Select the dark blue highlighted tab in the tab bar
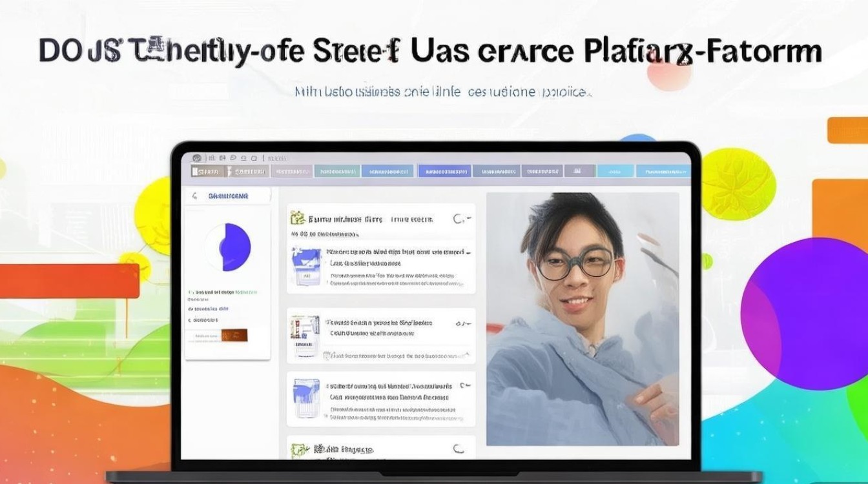This screenshot has width=868, height=484. coord(444,171)
